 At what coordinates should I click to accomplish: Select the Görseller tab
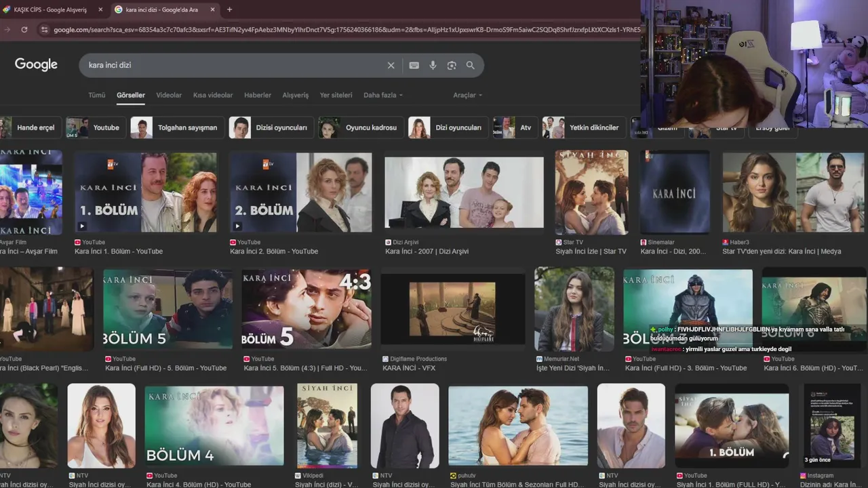[131, 96]
